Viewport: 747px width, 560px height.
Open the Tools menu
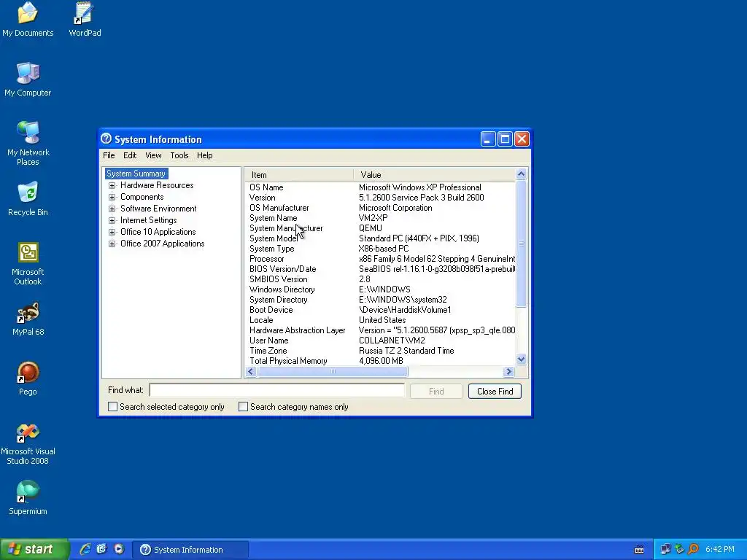tap(179, 155)
